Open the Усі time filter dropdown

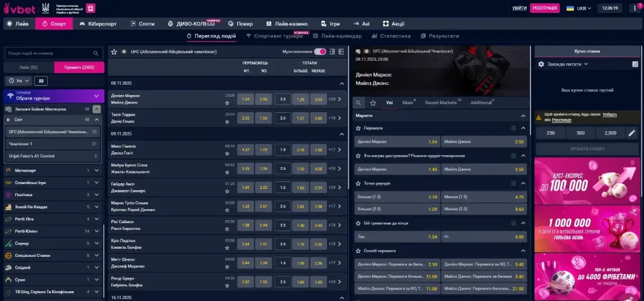click(19, 81)
